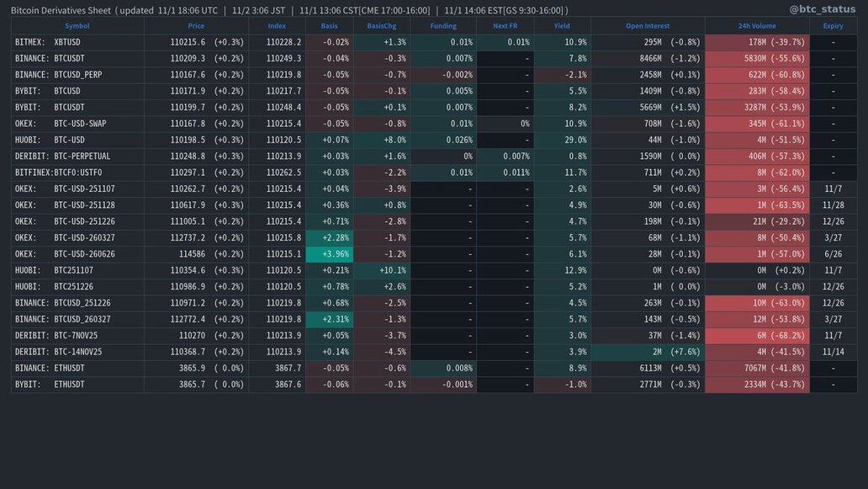Click the +3.96% basis cell
The image size is (868, 489).
click(330, 254)
